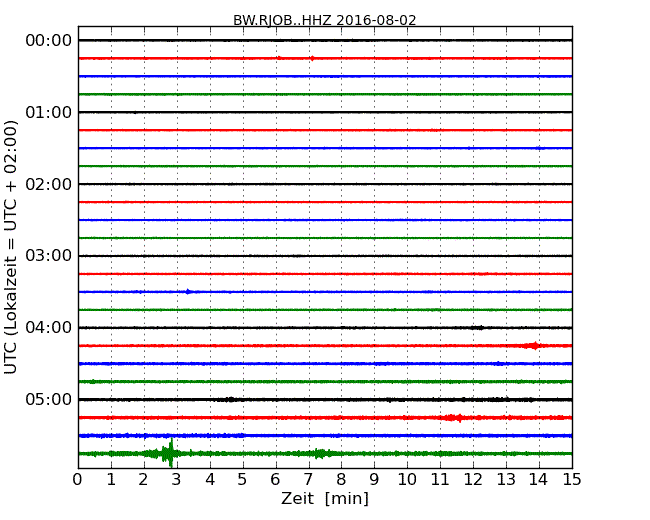Viewport: 650px width, 520px height.
Task: Click x-axis tick label 12
Action: [x=473, y=480]
